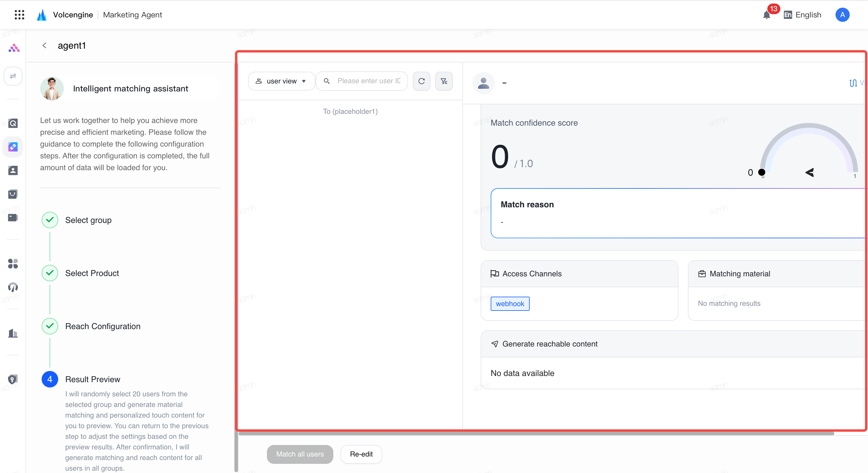Open the filter icon beside refresh
The height and width of the screenshot is (473, 868).
[444, 81]
